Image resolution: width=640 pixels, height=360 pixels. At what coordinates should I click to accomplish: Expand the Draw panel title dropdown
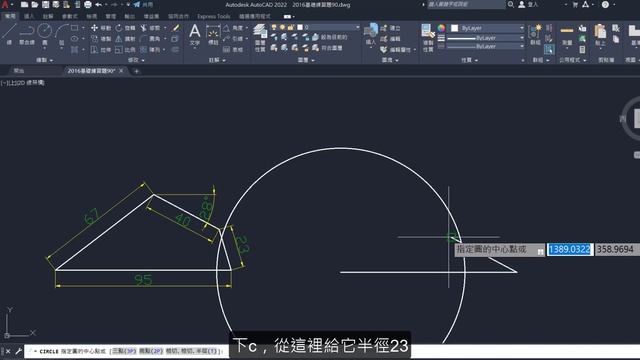[44, 60]
